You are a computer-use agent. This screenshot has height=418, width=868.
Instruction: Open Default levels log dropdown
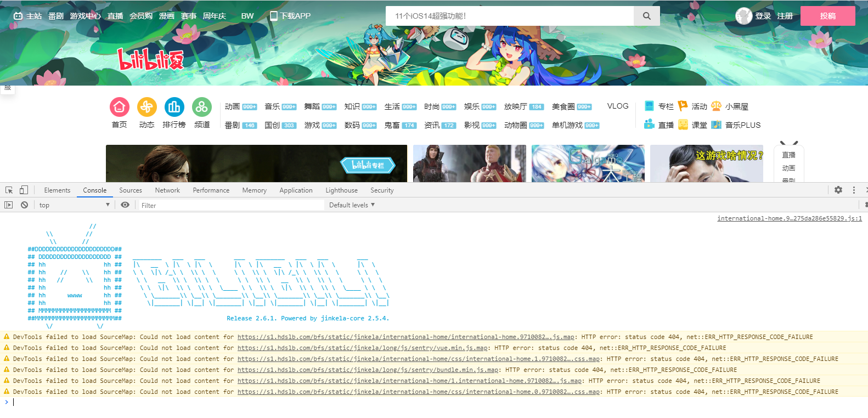(x=352, y=205)
